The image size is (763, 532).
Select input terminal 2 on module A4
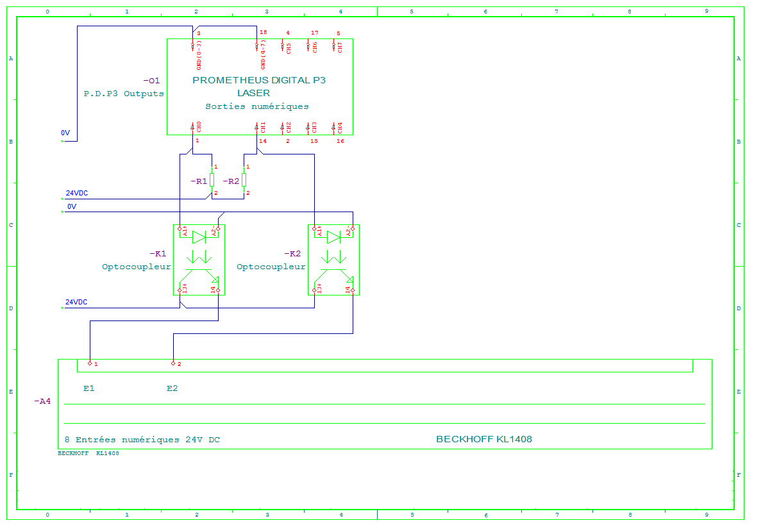click(173, 363)
